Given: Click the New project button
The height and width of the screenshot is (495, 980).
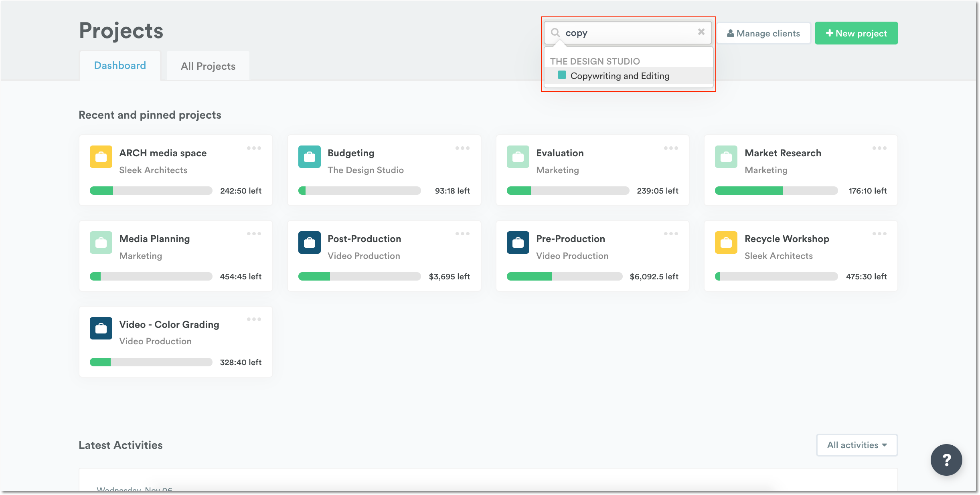Looking at the screenshot, I should click(856, 33).
